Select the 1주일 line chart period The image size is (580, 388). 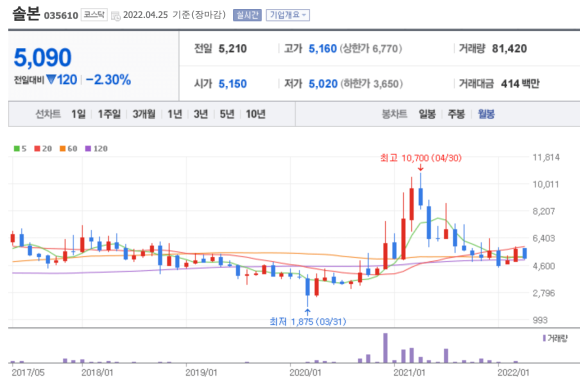pos(109,114)
